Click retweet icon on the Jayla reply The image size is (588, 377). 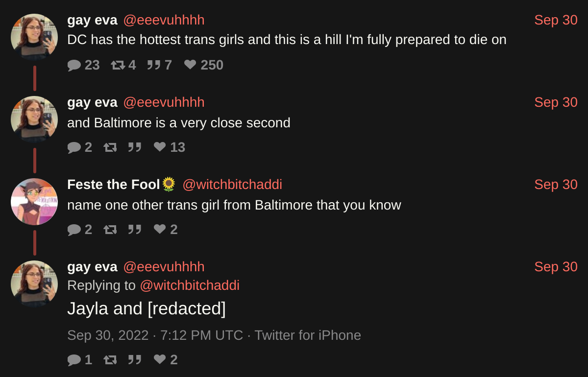(110, 360)
